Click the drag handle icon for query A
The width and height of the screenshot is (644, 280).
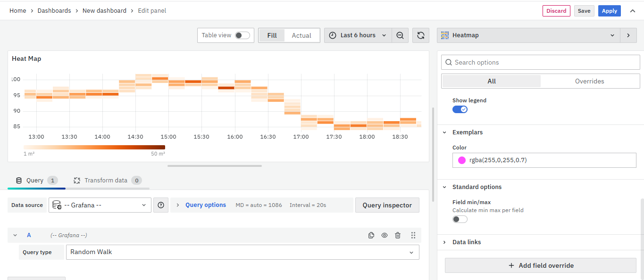pyautogui.click(x=413, y=235)
